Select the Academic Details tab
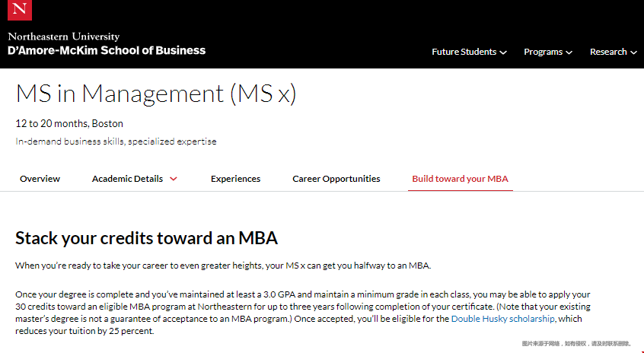The width and height of the screenshot is (644, 353). click(x=127, y=179)
